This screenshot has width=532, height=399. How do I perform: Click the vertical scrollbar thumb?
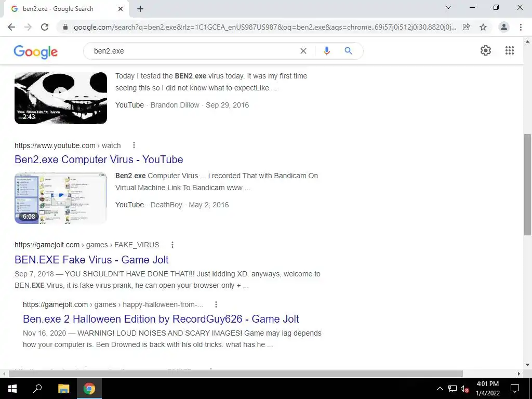tap(527, 185)
